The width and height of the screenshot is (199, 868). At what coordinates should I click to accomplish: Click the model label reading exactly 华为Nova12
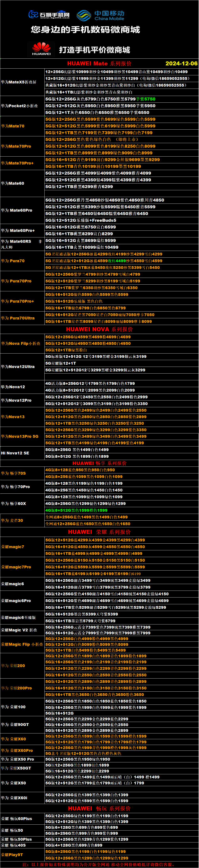pos(13,387)
